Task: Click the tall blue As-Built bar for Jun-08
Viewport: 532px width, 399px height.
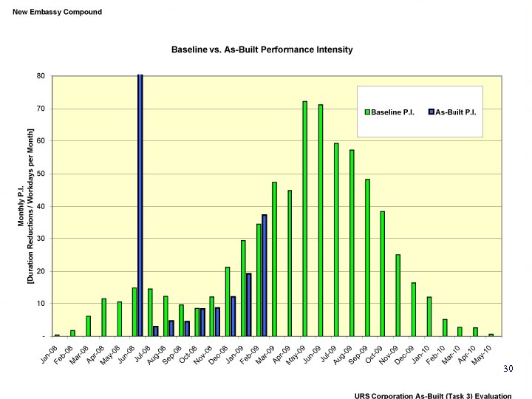Action: 140,205
